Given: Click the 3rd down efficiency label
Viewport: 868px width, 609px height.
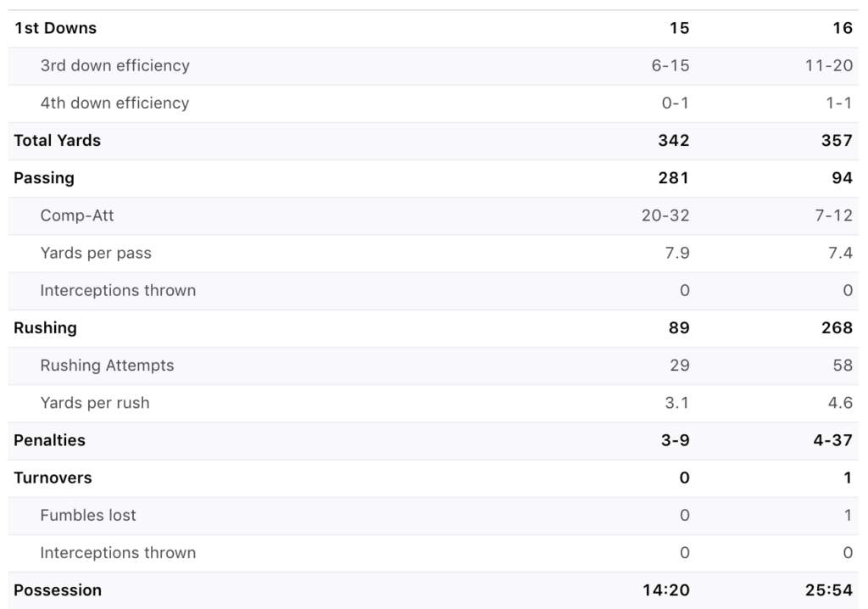Looking at the screenshot, I should pyautogui.click(x=115, y=65).
